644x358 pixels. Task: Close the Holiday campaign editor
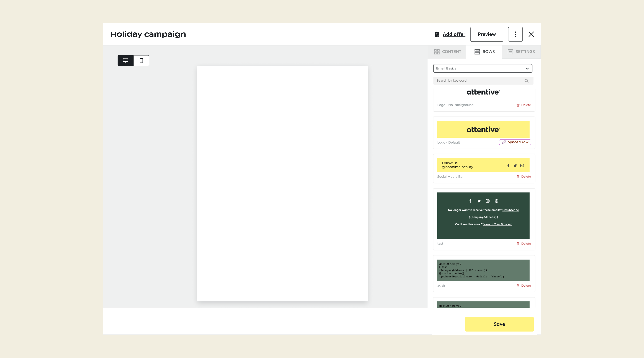coord(531,34)
